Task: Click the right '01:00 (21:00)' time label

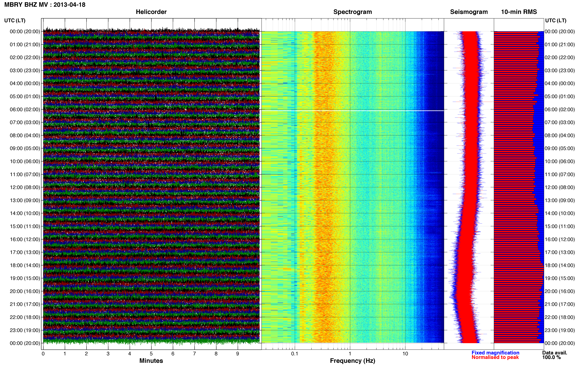Action: click(x=560, y=45)
